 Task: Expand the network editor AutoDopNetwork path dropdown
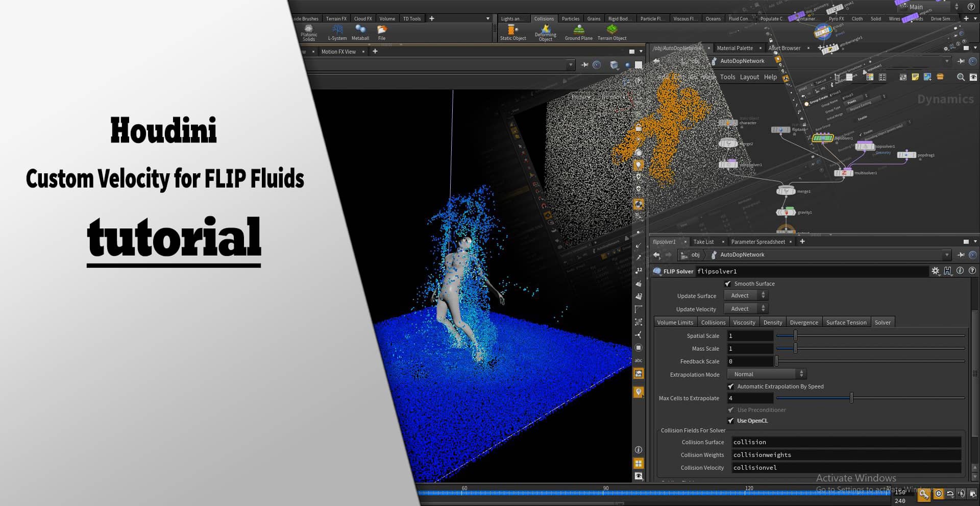(947, 61)
